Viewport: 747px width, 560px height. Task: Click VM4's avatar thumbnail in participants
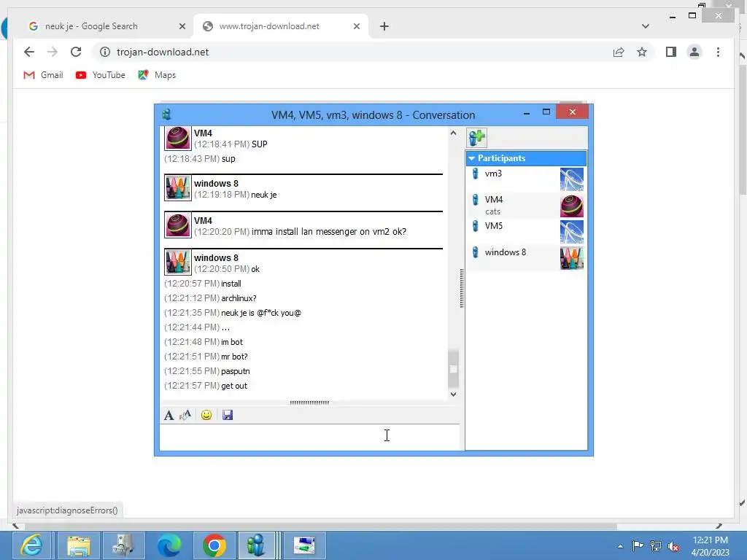pyautogui.click(x=572, y=206)
